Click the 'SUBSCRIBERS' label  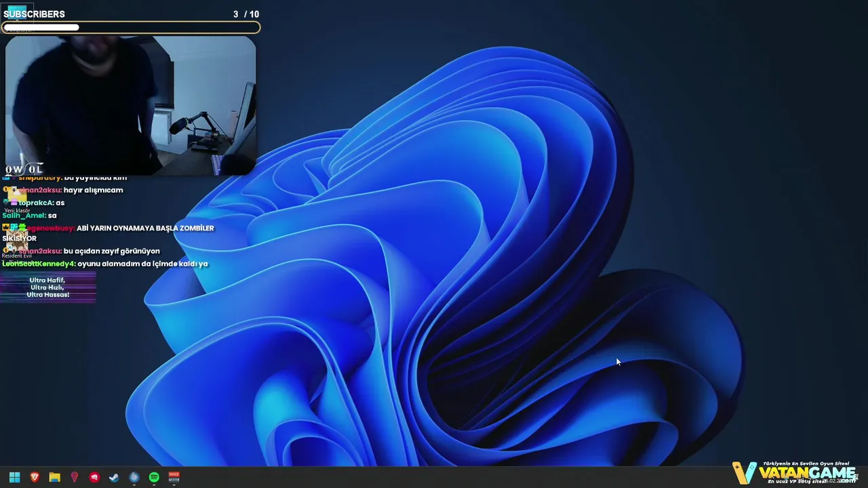click(34, 14)
